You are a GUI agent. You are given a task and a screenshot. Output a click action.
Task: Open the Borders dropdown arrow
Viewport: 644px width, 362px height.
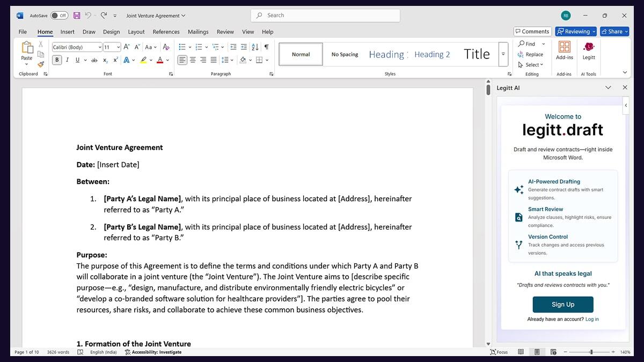[267, 60]
